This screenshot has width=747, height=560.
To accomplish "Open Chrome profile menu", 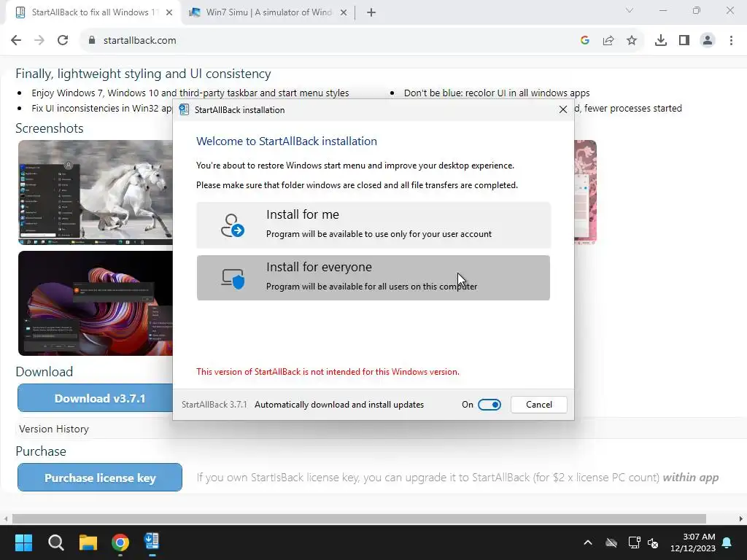I will click(x=708, y=41).
